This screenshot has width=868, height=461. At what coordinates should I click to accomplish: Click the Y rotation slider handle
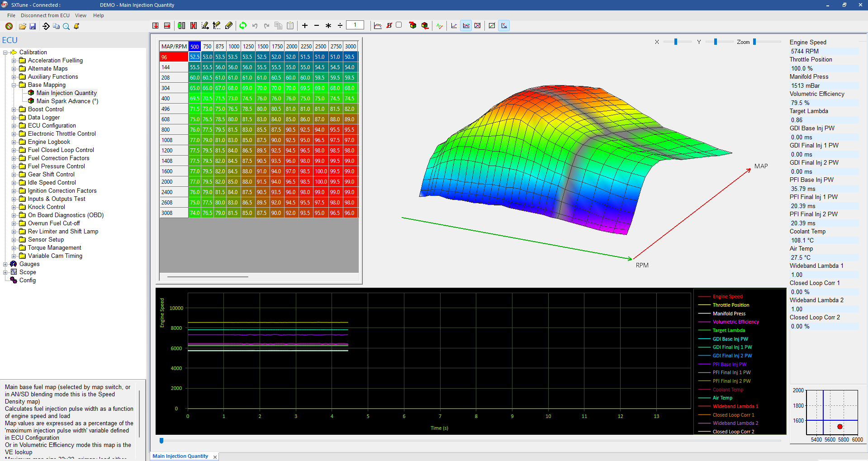coord(716,42)
